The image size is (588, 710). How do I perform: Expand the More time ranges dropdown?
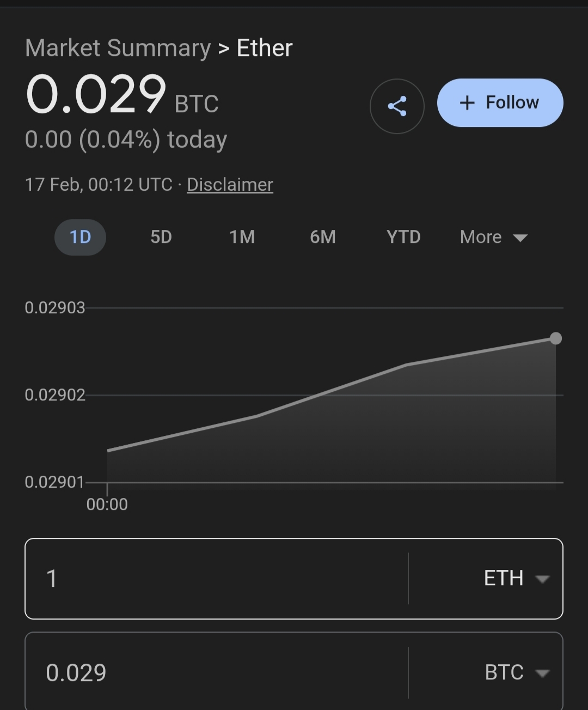point(493,237)
